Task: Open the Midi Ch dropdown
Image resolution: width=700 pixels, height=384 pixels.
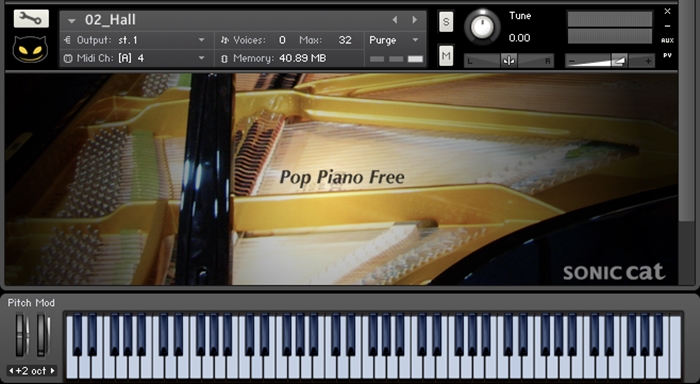Action: (201, 58)
